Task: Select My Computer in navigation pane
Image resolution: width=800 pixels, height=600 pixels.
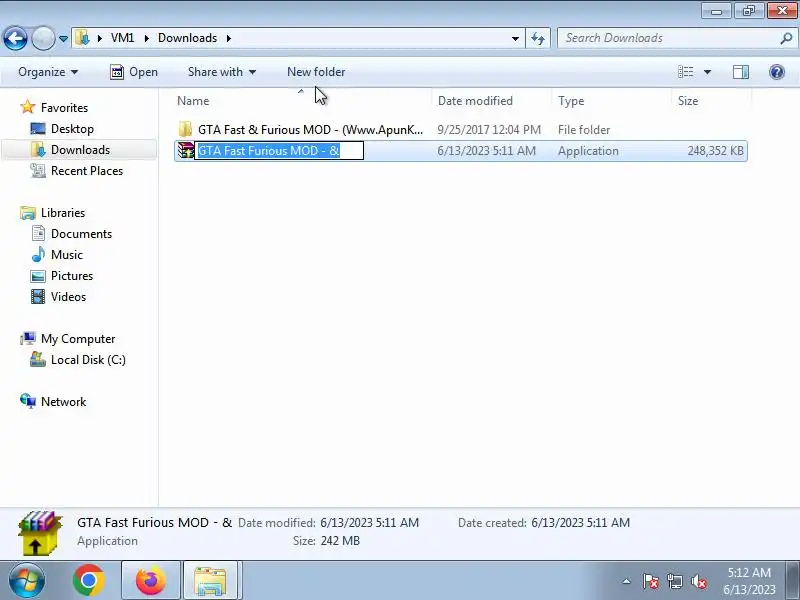Action: click(78, 339)
